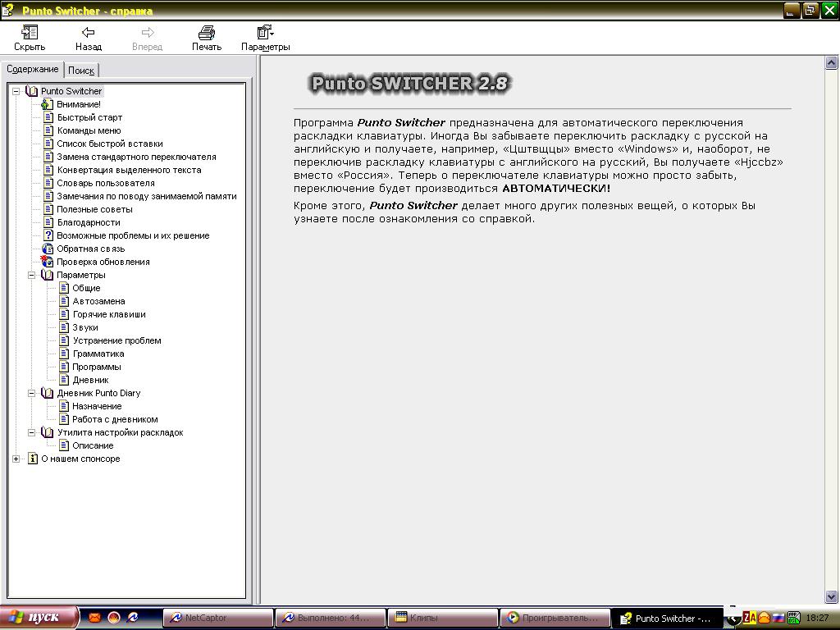
Task: Collapse the Параметры tree branch
Action: pyautogui.click(x=32, y=275)
